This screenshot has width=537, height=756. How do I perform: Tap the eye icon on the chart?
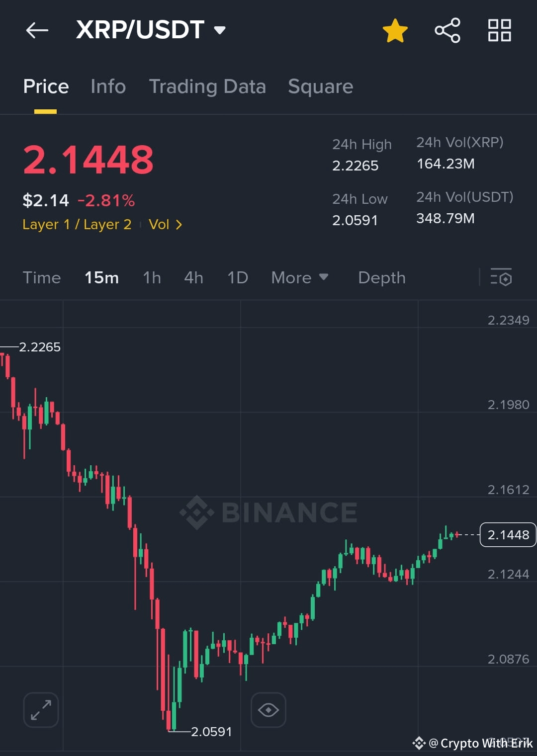pos(268,710)
